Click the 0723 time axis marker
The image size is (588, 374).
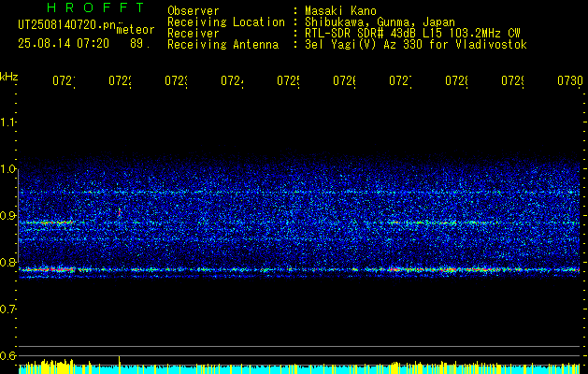coord(176,81)
